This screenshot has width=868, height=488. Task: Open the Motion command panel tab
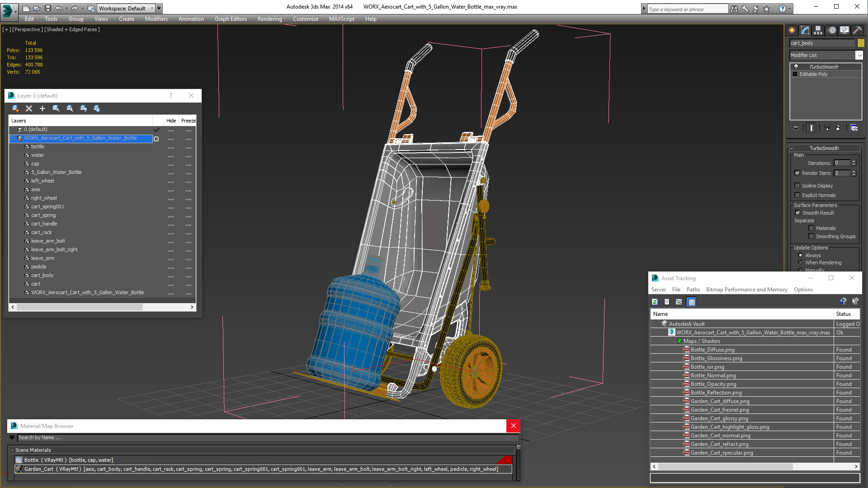[x=832, y=30]
